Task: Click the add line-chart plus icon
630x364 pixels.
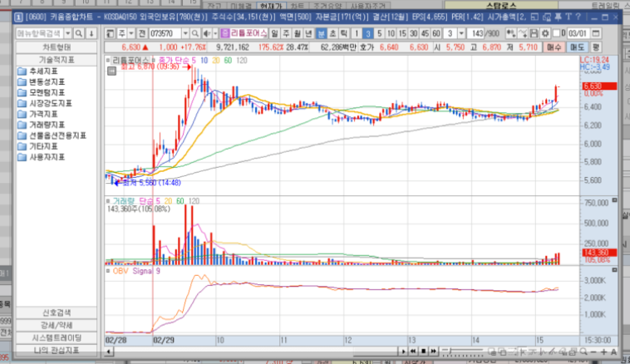Action: click(522, 33)
